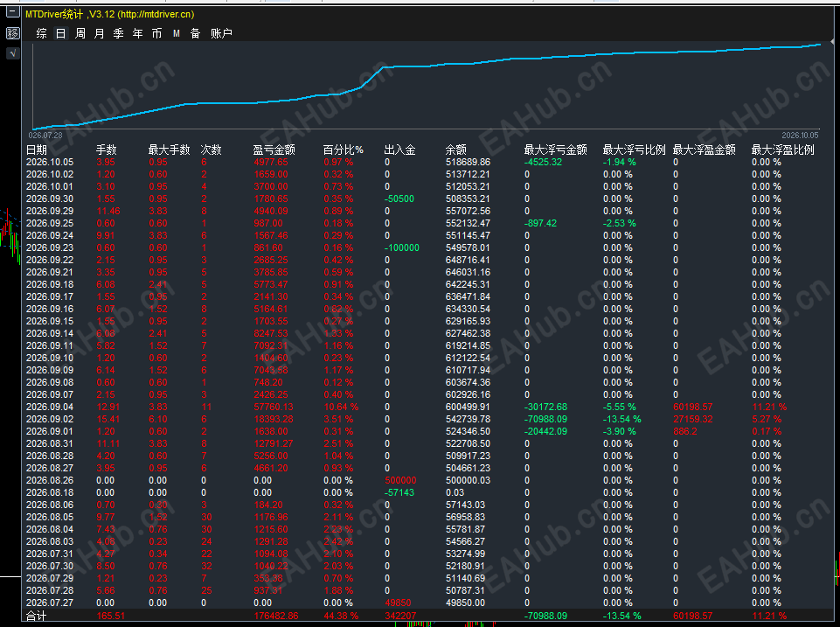Screen dimensions: 840x627
Task: Select the 日 daily statistics tab
Action: 61,34
